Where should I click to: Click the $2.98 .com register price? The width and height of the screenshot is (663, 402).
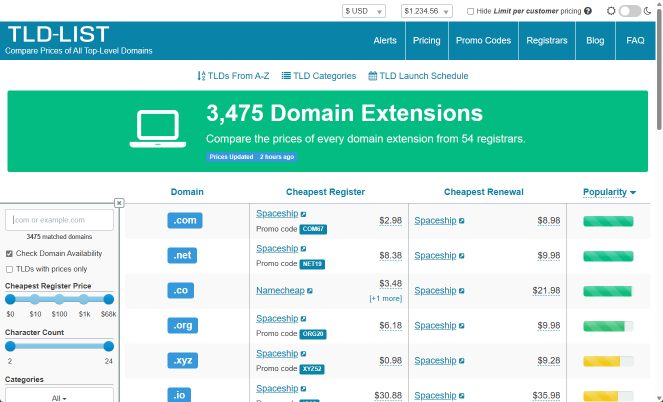click(390, 221)
